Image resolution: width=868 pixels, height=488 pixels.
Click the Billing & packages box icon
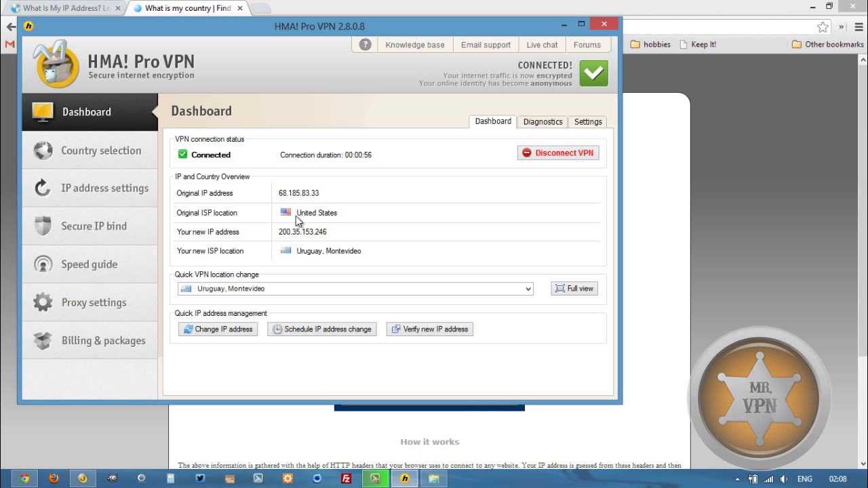(43, 340)
